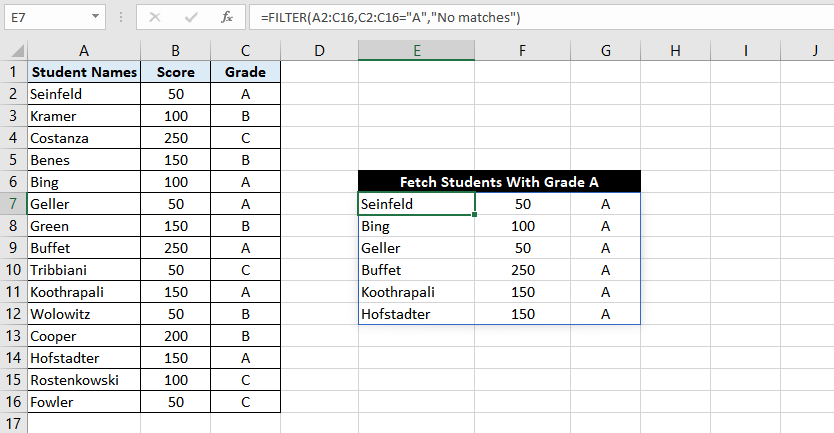Select cell A7 containing Geller
The width and height of the screenshot is (834, 433).
click(x=84, y=204)
